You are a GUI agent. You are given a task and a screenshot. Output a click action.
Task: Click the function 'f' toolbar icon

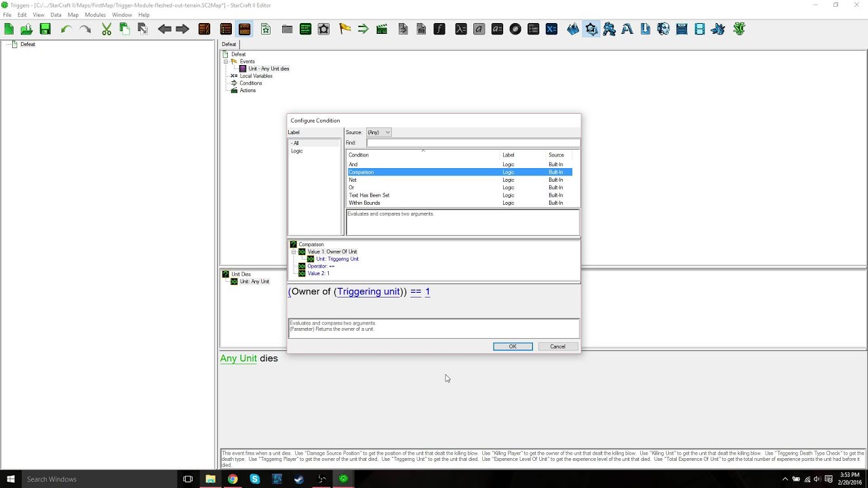(439, 29)
